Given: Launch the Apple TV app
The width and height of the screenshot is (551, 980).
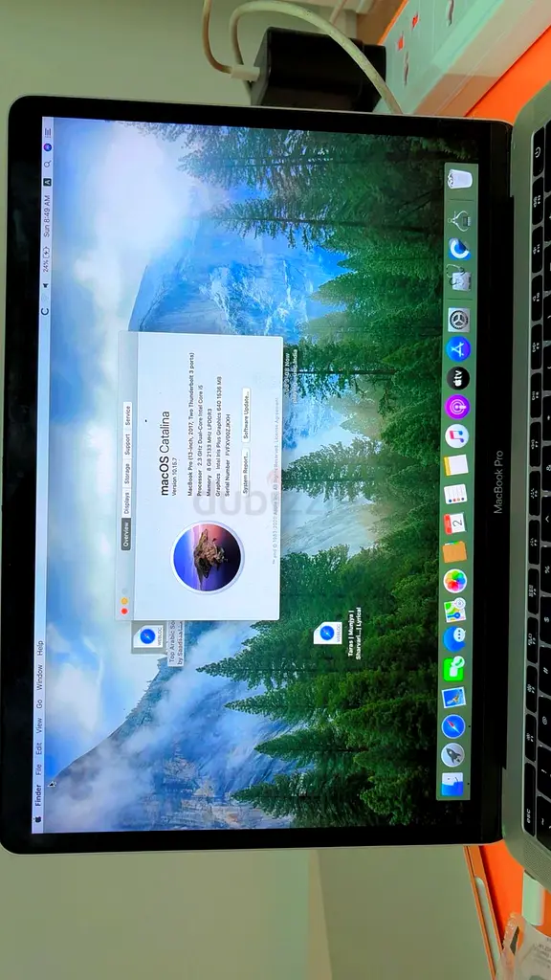Looking at the screenshot, I should (457, 377).
